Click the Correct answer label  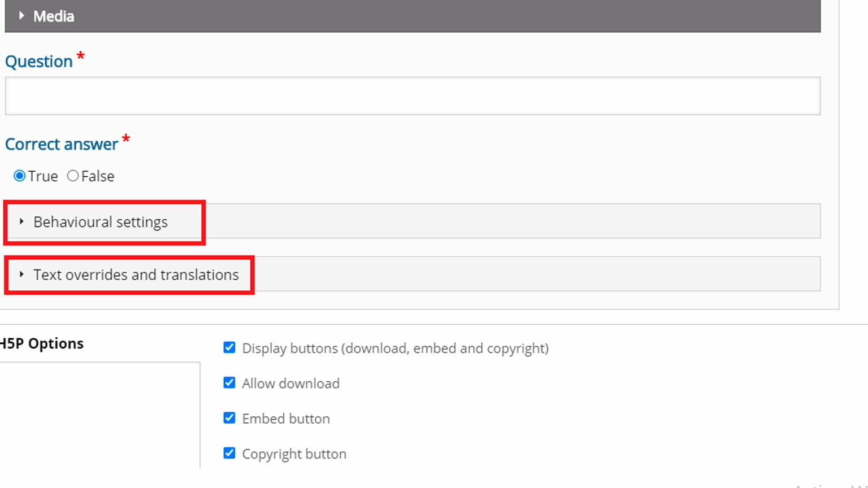[x=62, y=144]
